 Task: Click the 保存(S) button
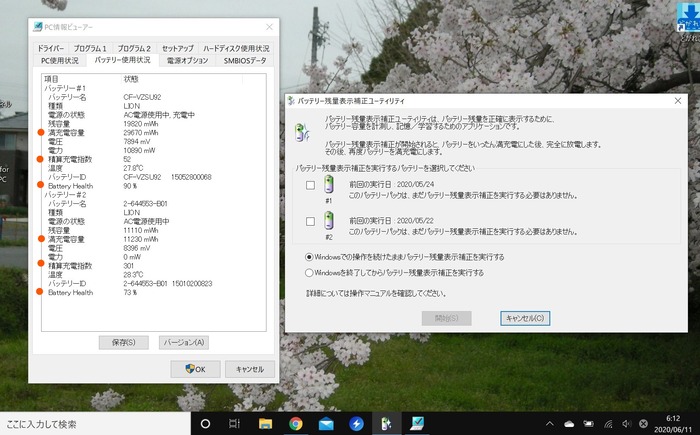pyautogui.click(x=124, y=343)
